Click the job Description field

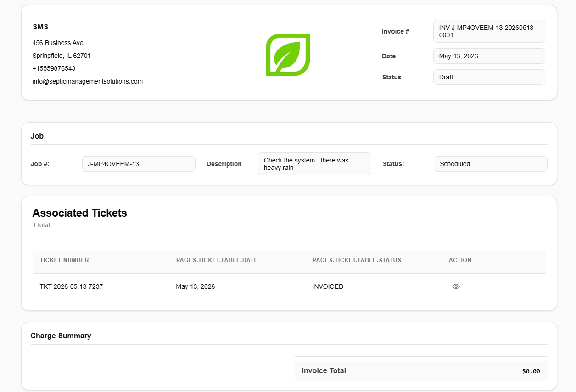tap(314, 164)
